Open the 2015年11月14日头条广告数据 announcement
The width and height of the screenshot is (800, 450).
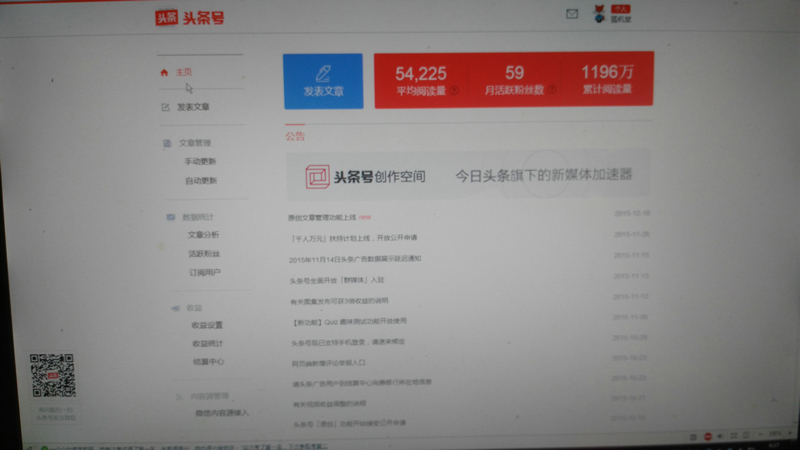coord(355,259)
